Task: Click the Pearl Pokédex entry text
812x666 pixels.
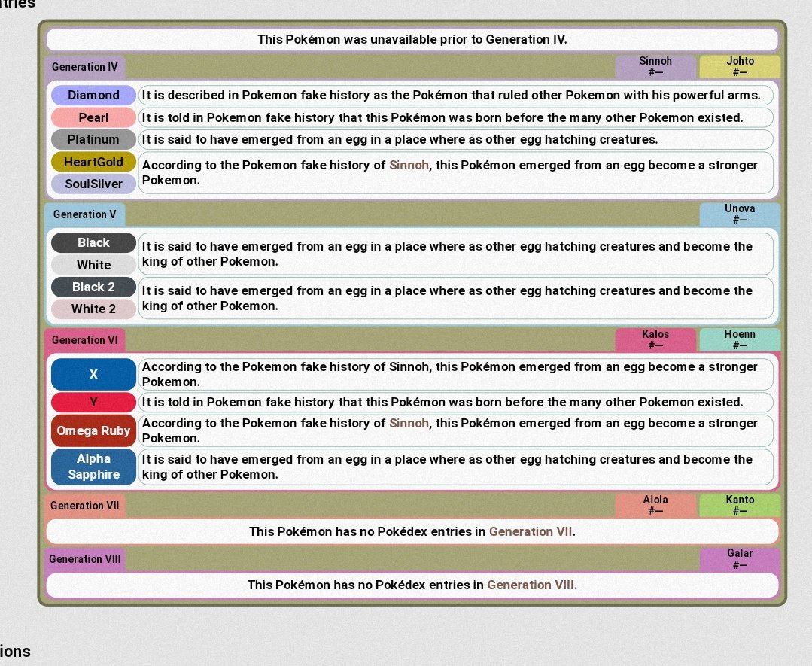Action: (x=456, y=117)
